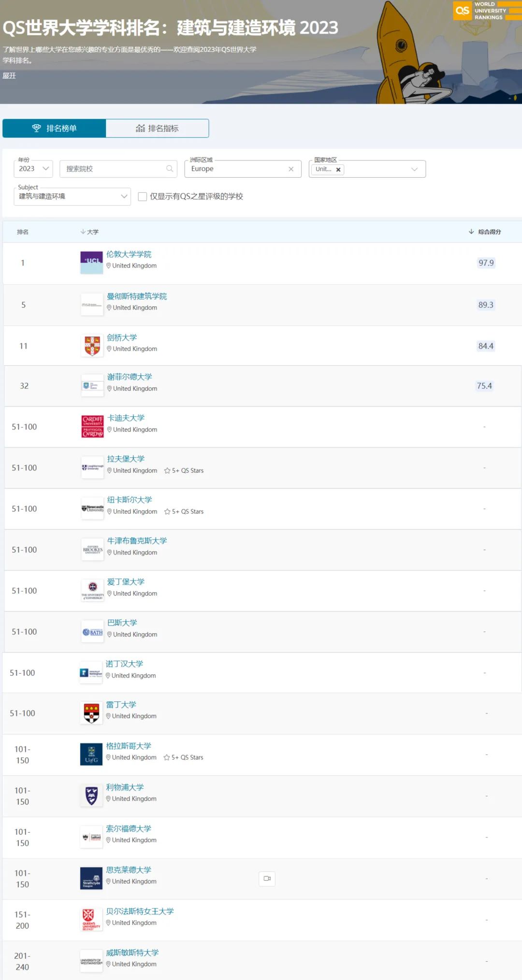This screenshot has height=980, width=522.
Task: Click the Queen's University Belfast logo
Action: point(91,920)
